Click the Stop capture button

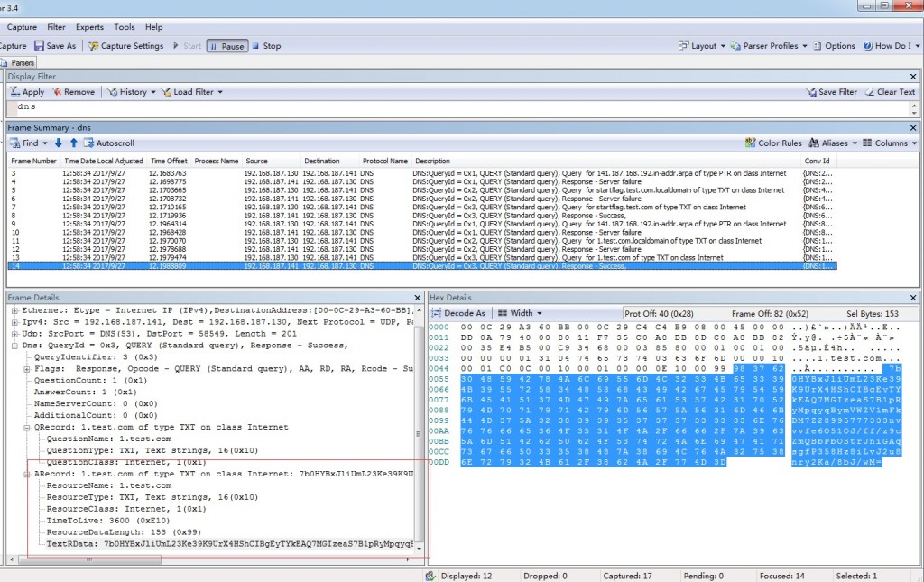tap(266, 46)
